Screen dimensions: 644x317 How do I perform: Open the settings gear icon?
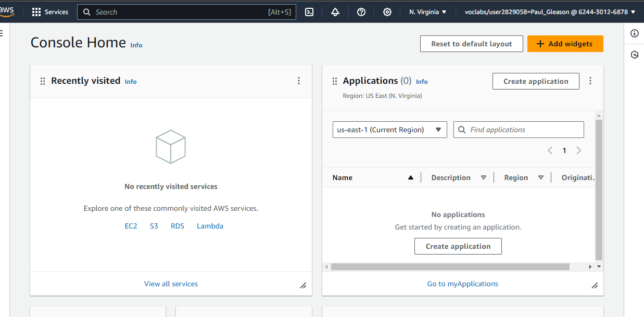point(387,12)
